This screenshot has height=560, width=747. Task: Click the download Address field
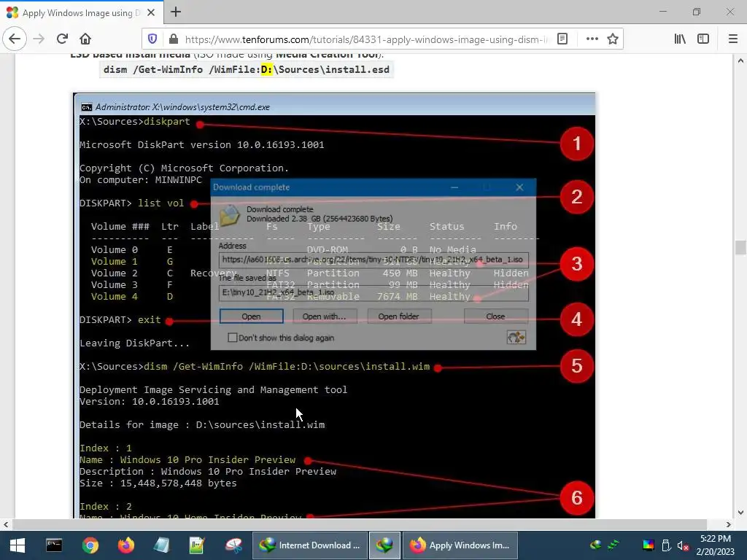[373, 260]
